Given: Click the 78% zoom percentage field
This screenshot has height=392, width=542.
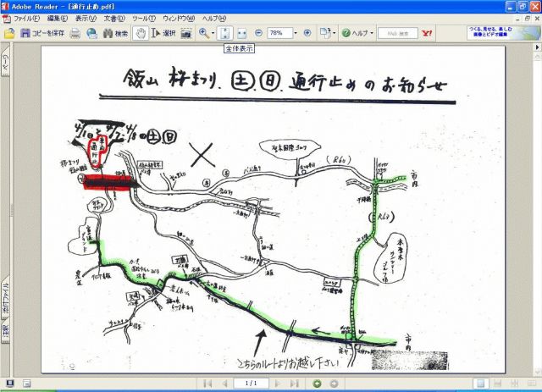Looking at the screenshot, I should pyautogui.click(x=278, y=33).
